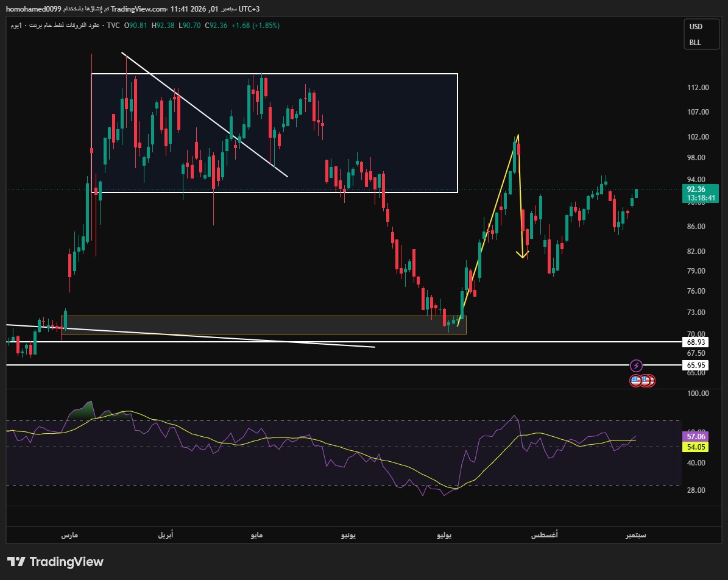
Task: Click the سبتمبر month label
Action: (635, 535)
